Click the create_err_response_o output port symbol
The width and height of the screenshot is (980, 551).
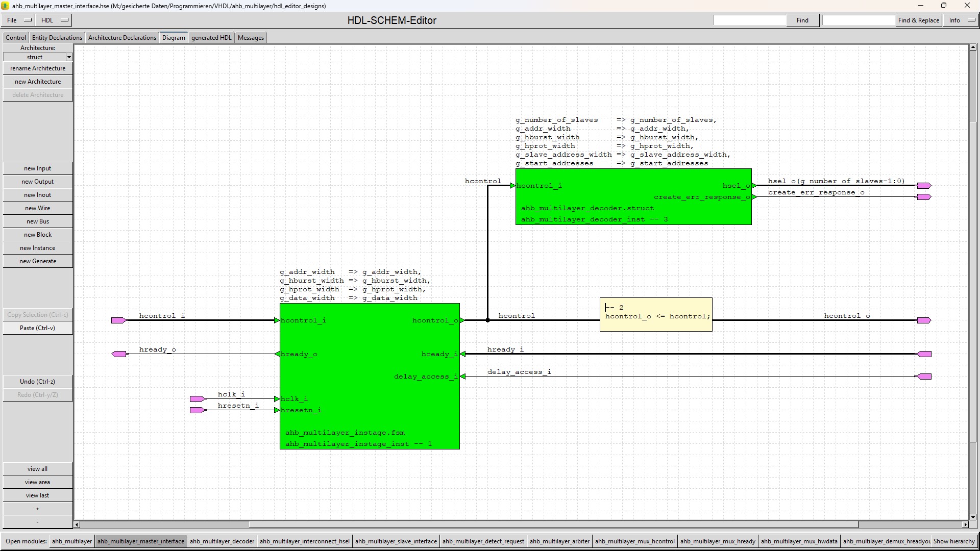924,197
